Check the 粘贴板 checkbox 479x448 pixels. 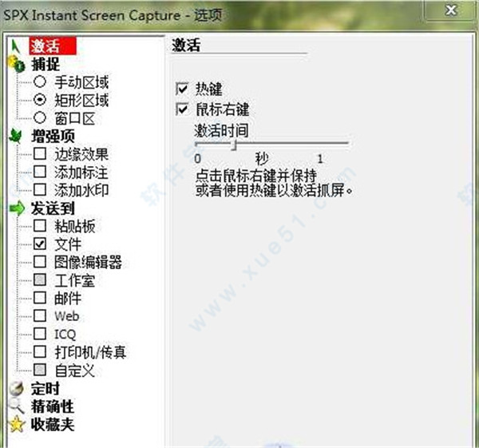point(40,226)
